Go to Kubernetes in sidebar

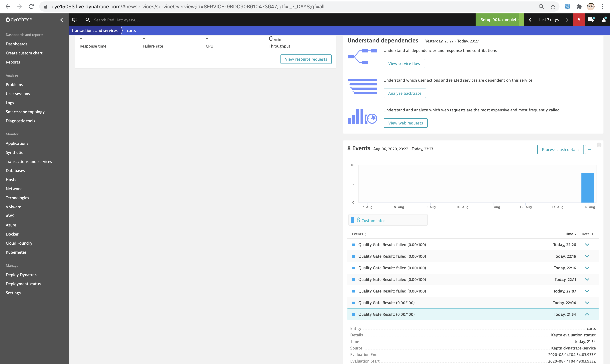tap(16, 252)
